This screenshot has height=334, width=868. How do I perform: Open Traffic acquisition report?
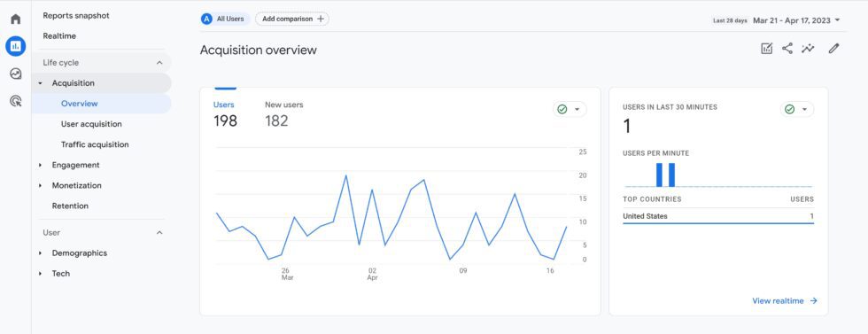(x=95, y=144)
